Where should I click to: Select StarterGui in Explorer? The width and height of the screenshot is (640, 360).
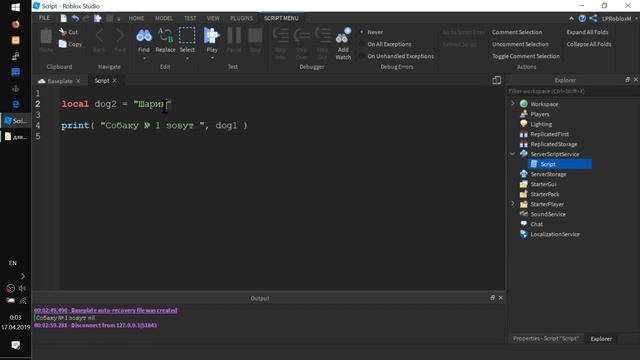point(543,184)
